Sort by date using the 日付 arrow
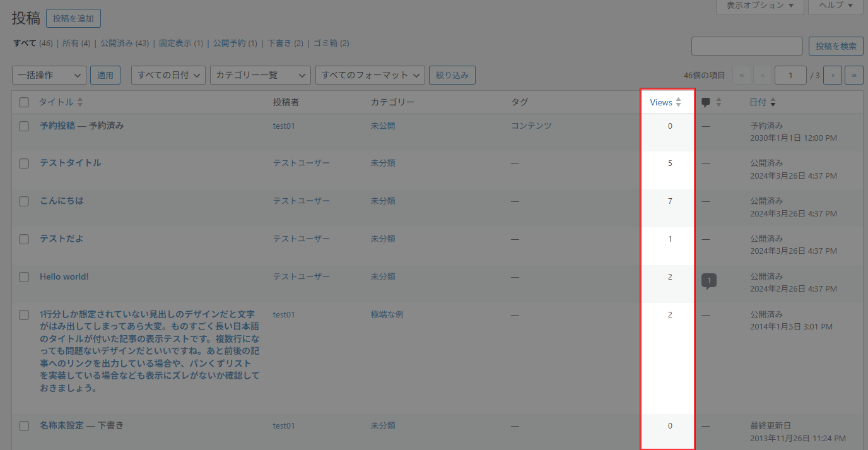Viewport: 868px width, 450px height. (x=773, y=102)
